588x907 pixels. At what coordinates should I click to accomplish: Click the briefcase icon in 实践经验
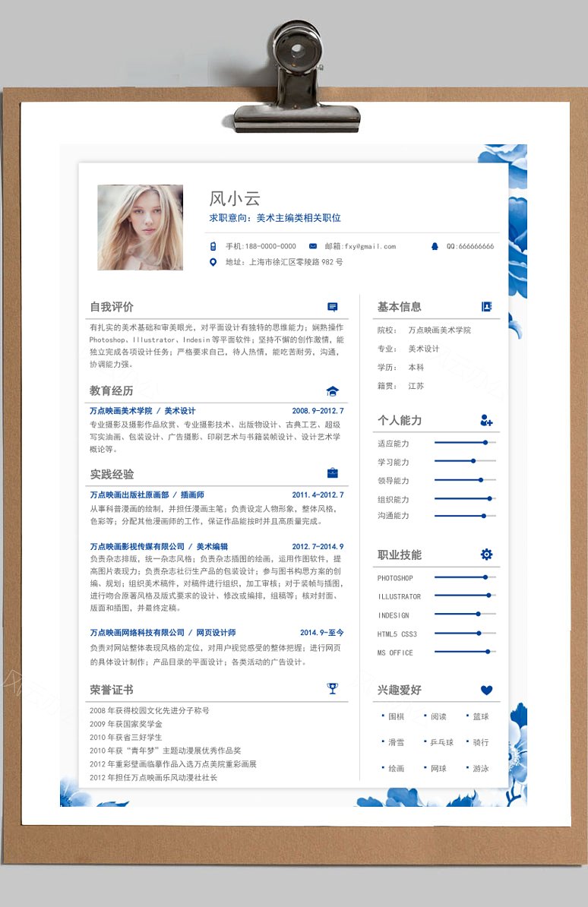(332, 473)
